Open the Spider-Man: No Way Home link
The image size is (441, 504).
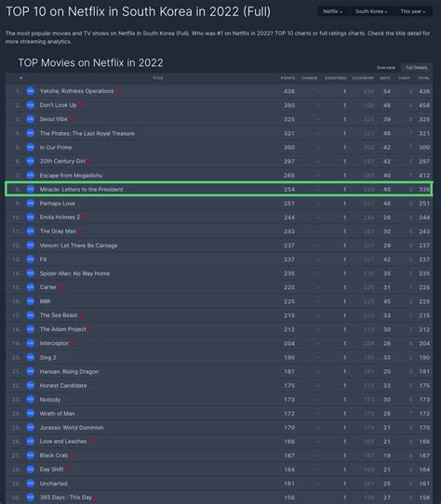click(x=74, y=273)
